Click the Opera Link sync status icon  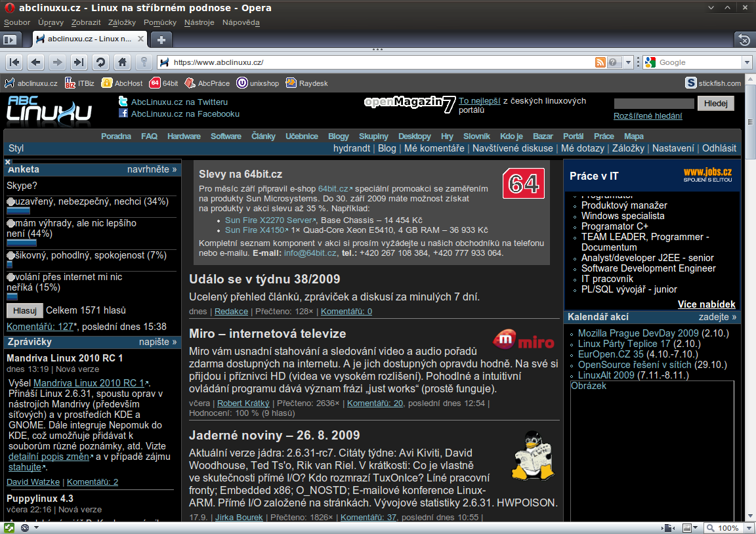coord(9,527)
